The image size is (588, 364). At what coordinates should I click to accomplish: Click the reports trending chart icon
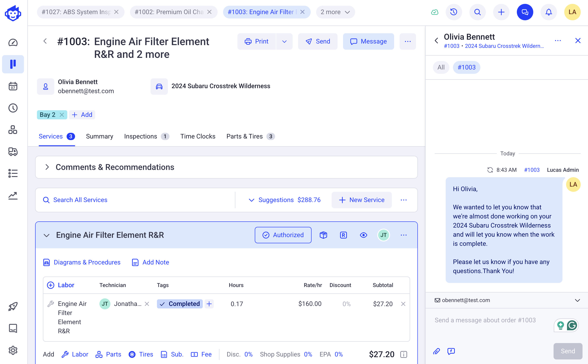point(13,195)
